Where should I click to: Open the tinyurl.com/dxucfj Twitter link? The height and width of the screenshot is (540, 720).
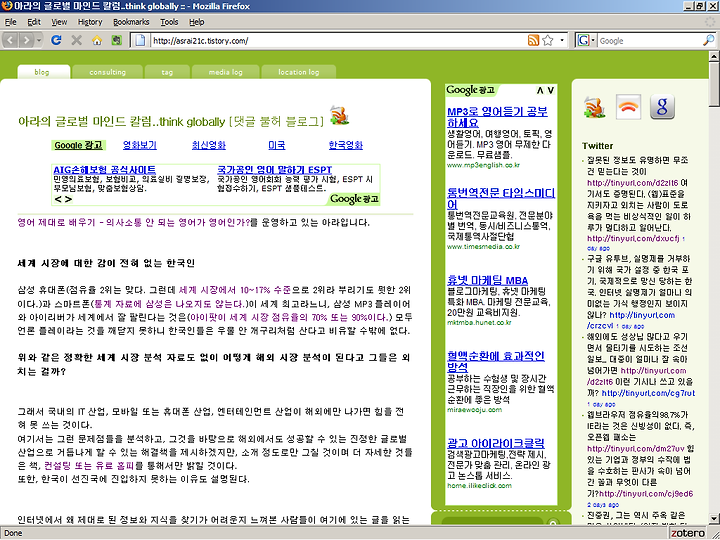tap(633, 239)
